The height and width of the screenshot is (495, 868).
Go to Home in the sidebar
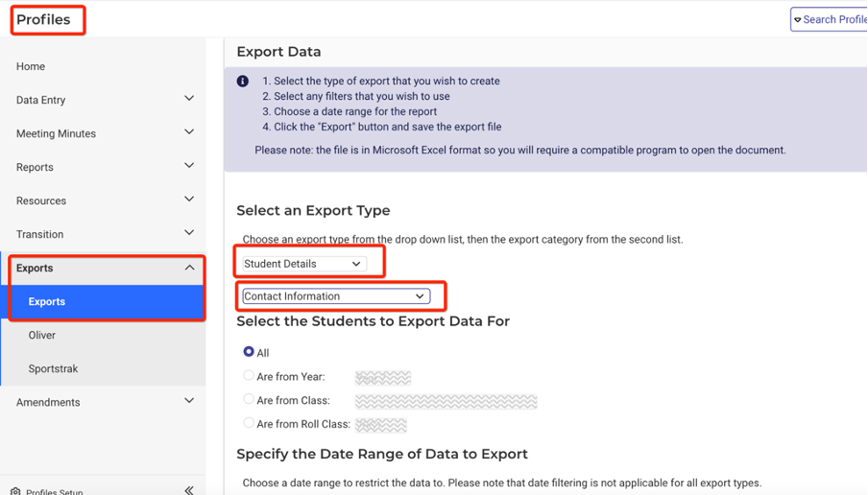pyautogui.click(x=31, y=66)
